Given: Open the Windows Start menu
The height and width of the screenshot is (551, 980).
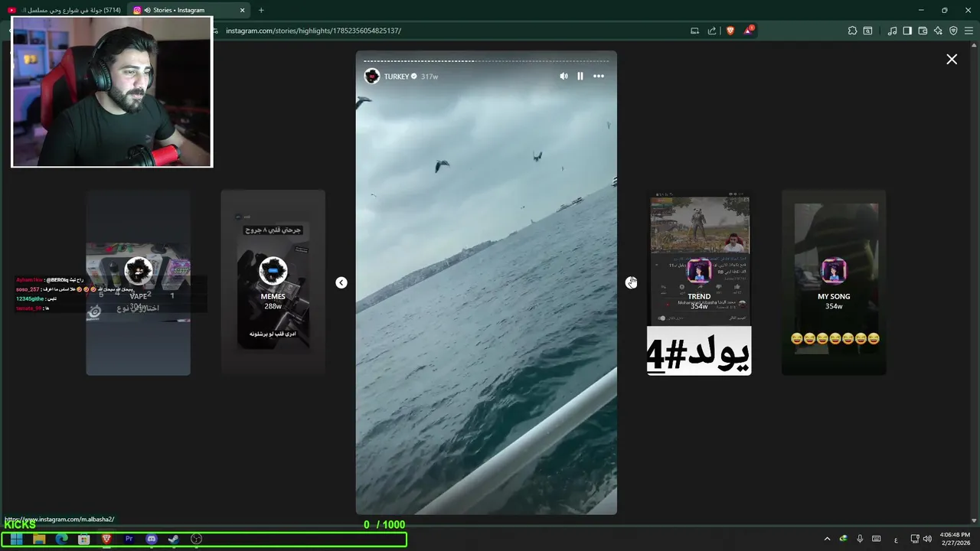Looking at the screenshot, I should pos(16,539).
